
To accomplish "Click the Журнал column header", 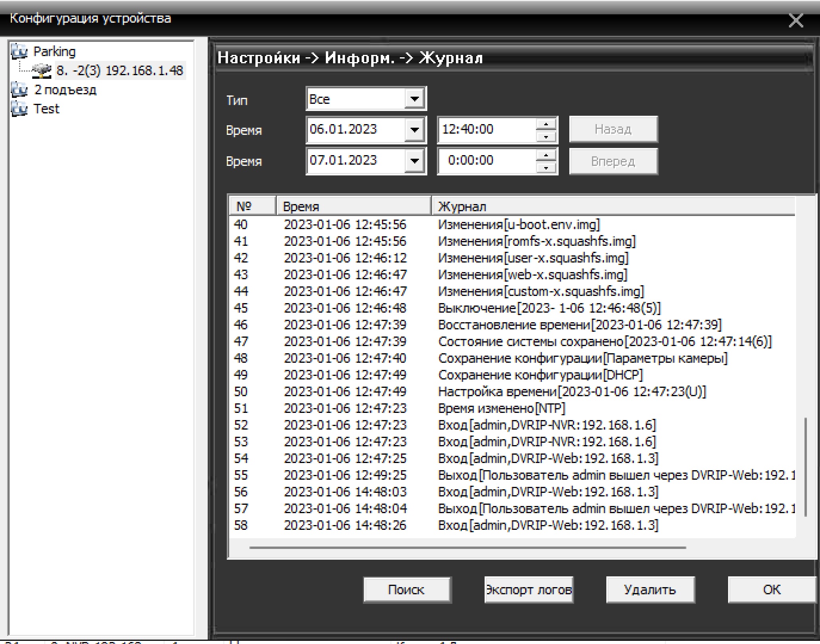I will [x=613, y=206].
